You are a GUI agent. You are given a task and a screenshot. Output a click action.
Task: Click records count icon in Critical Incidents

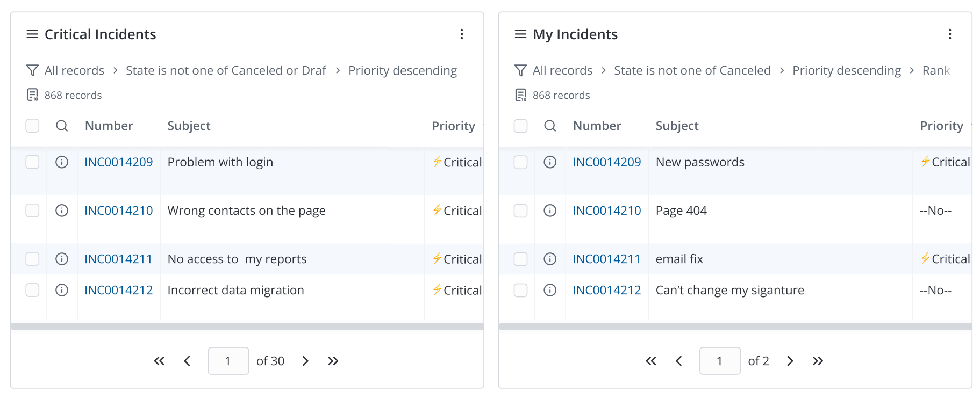pos(32,95)
